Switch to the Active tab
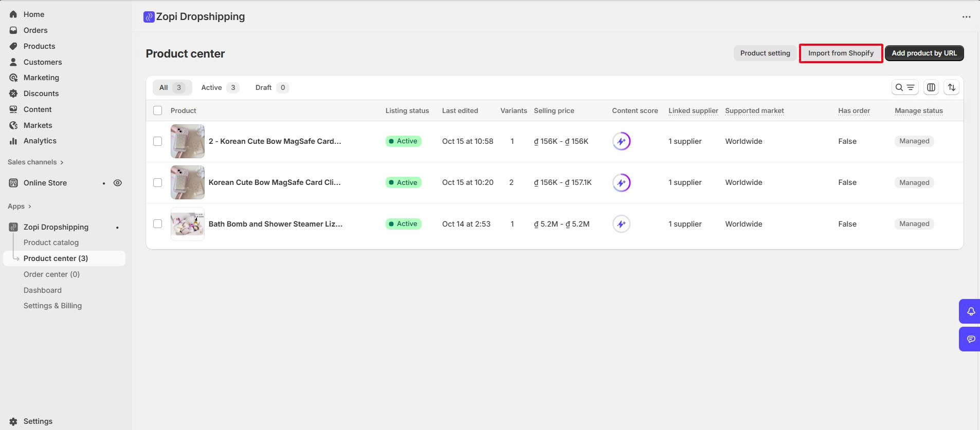This screenshot has height=430, width=980. 219,87
